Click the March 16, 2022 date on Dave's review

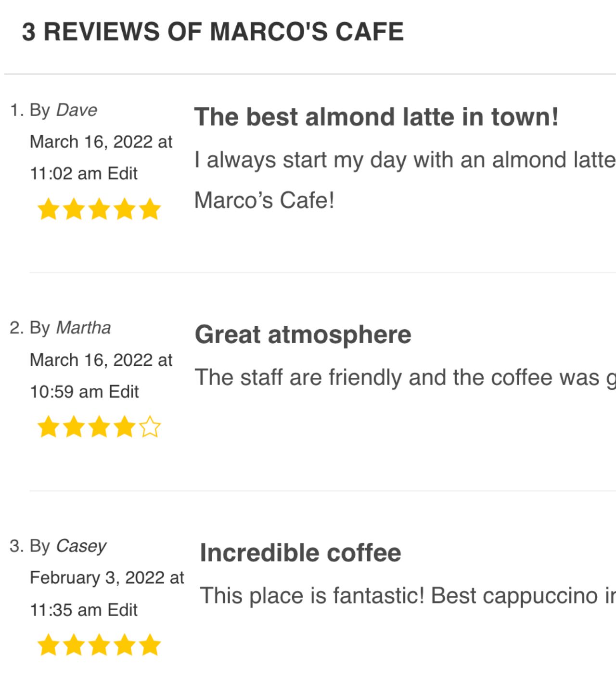click(91, 142)
